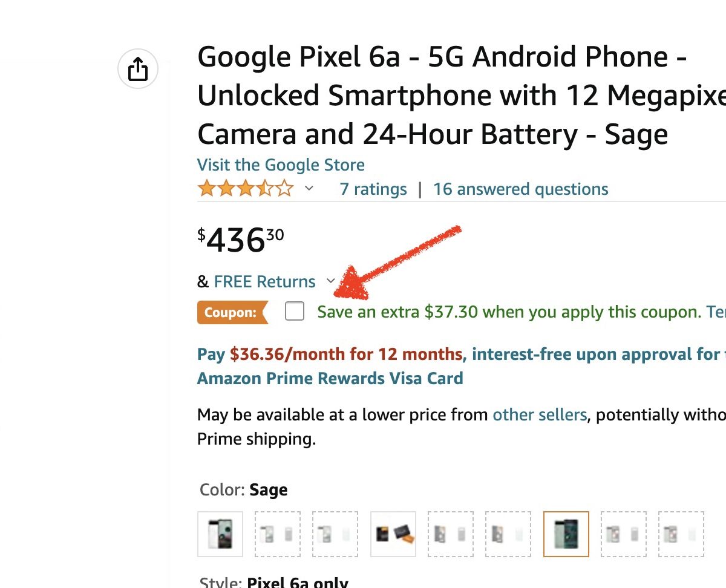Click the FREE Returns link
This screenshot has width=726, height=588.
click(264, 281)
